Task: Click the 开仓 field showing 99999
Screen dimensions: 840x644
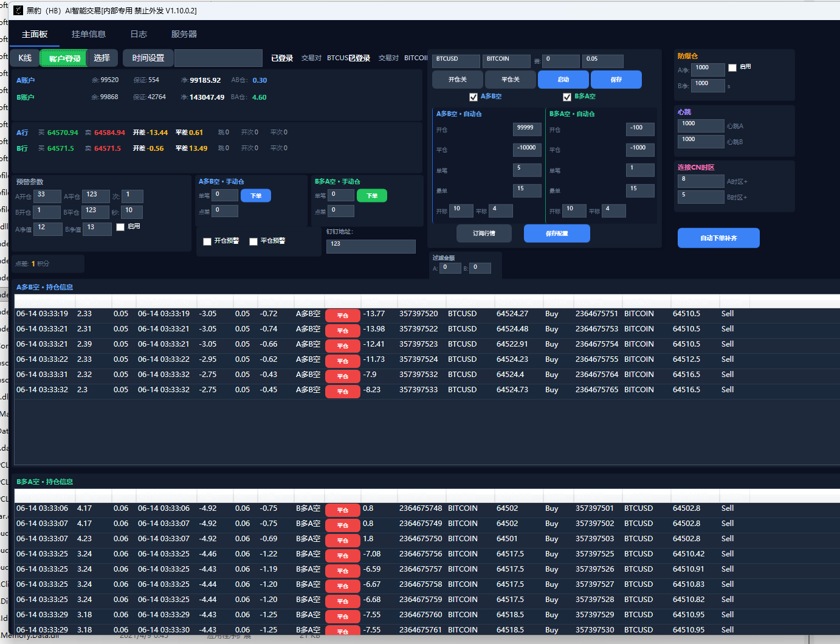Action: (x=527, y=130)
